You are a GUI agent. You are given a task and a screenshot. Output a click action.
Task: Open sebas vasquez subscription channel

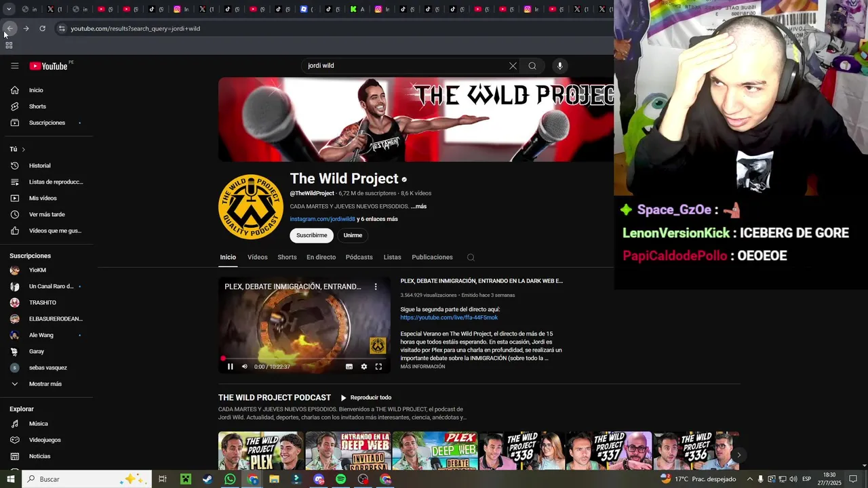click(x=47, y=367)
